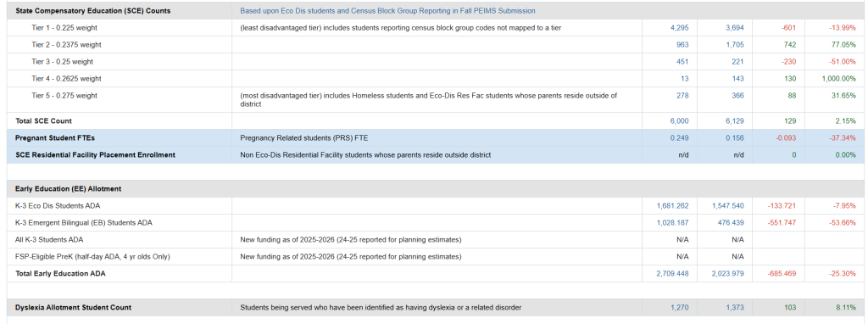Click the Total SCE Count value 6,000
Screen dimensions: 868x324
679,120
